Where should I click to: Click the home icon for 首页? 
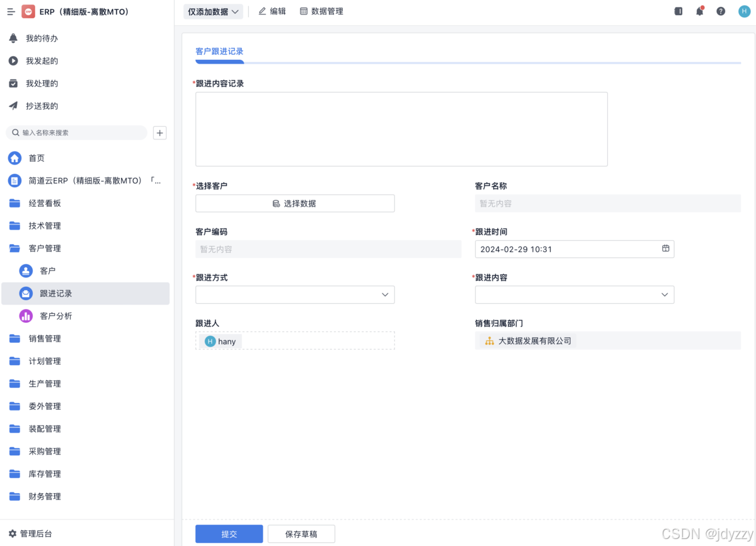[x=14, y=158]
